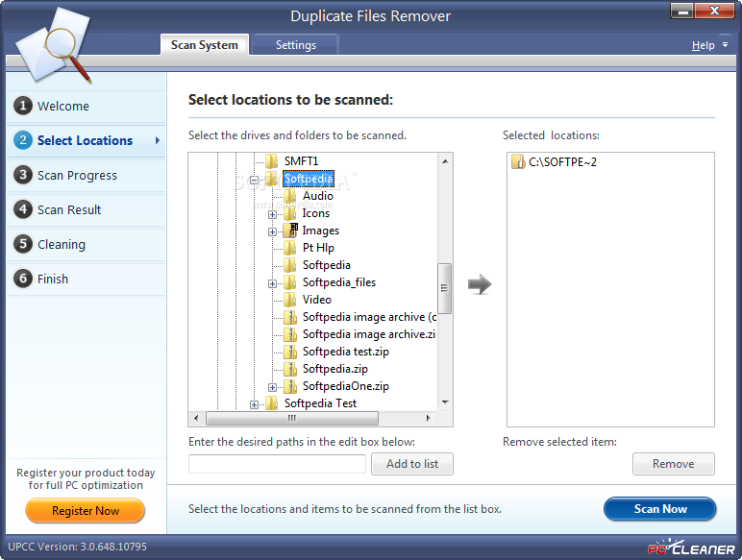The image size is (742, 560).
Task: Click the SMFT1 folder icon
Action: [x=272, y=161]
